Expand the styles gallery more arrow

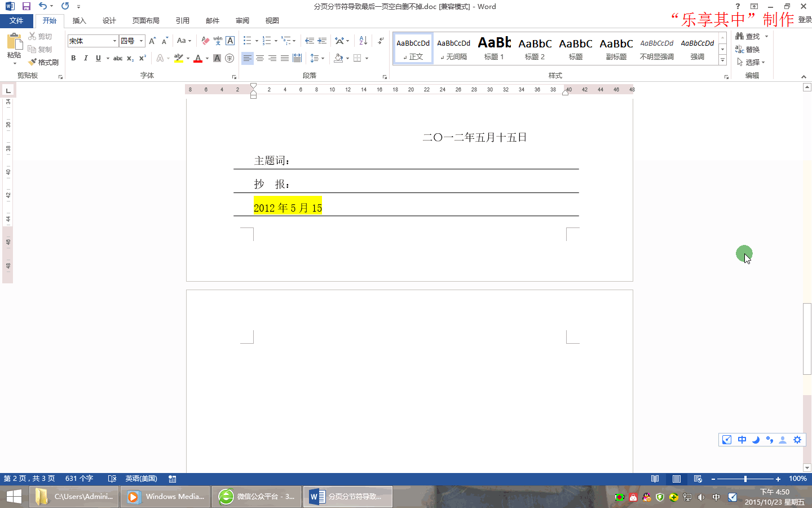click(722, 60)
